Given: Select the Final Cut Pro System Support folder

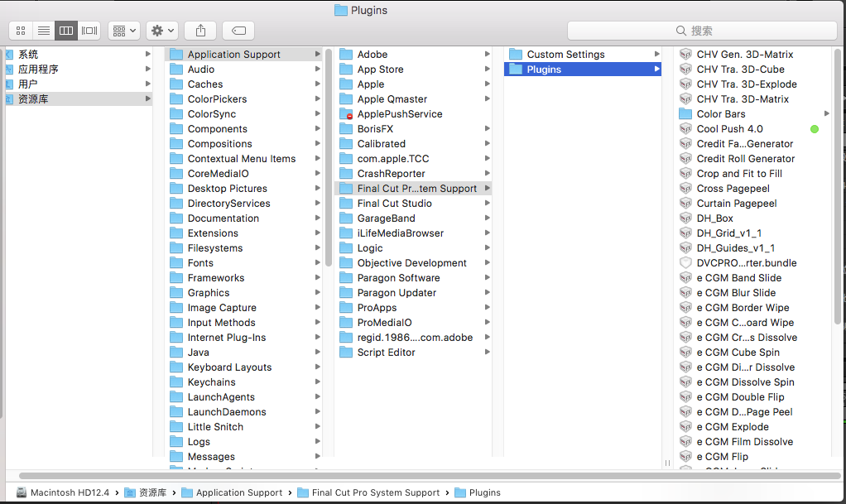Looking at the screenshot, I should point(414,189).
